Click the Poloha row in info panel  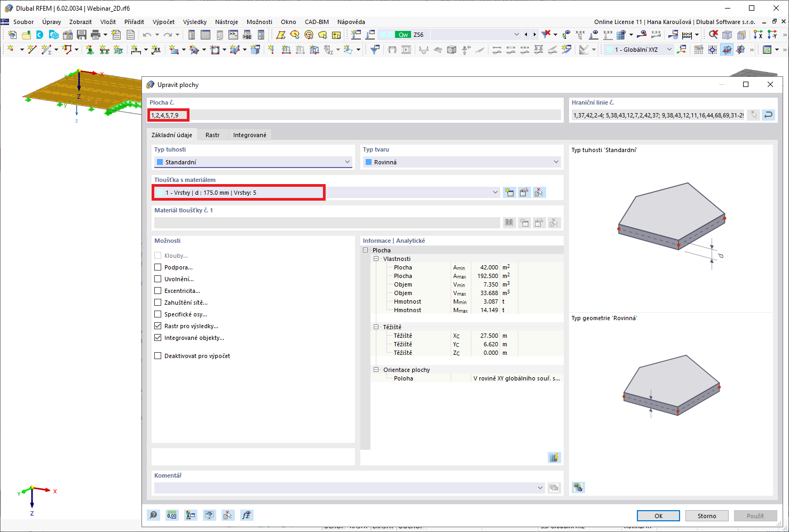467,378
